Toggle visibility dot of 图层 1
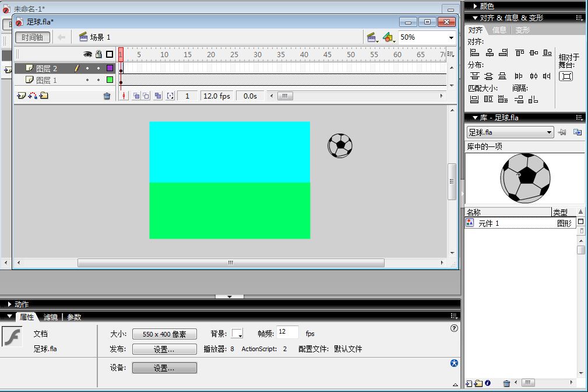 (x=87, y=80)
